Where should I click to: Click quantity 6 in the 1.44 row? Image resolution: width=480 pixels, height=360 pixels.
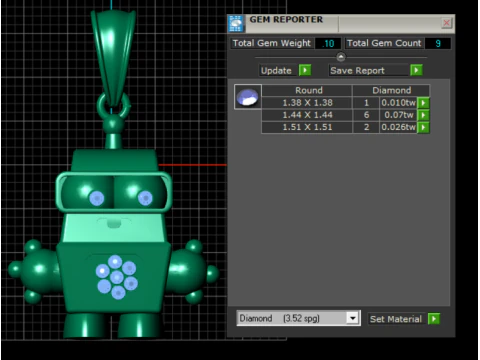(x=366, y=115)
